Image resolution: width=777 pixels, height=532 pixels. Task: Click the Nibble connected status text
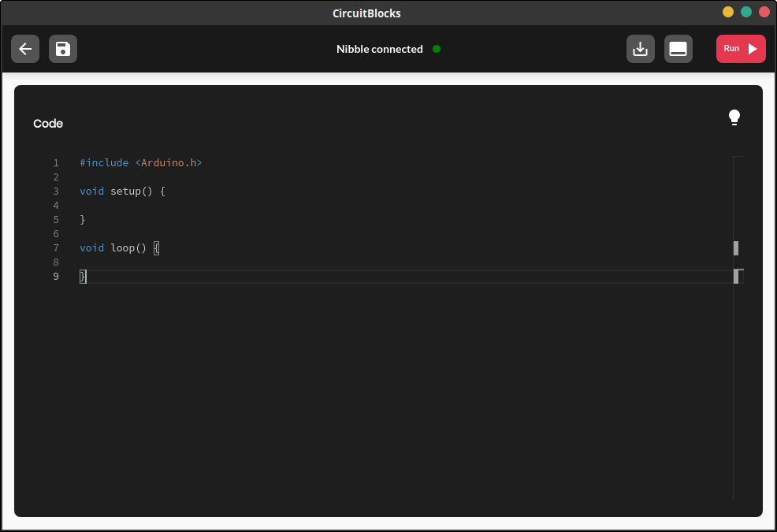(x=380, y=49)
